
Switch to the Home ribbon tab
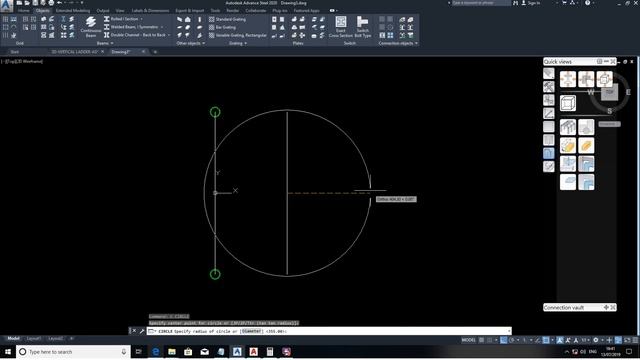[24, 11]
